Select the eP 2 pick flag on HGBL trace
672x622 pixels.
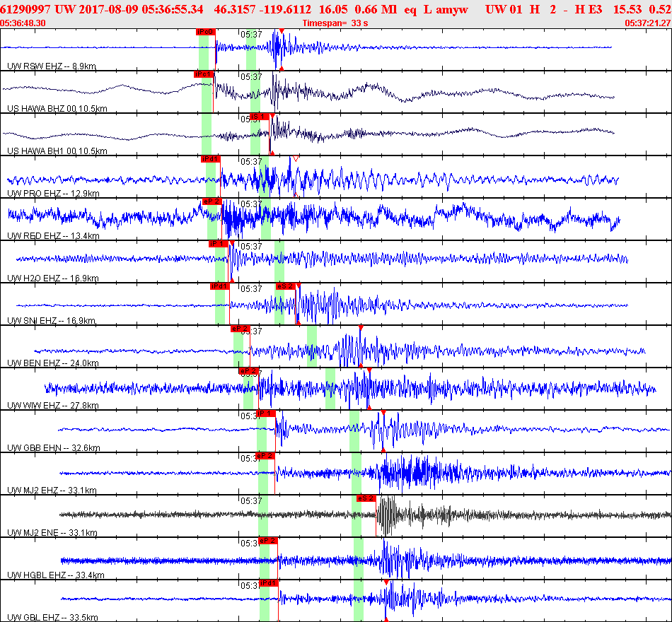pos(268,541)
